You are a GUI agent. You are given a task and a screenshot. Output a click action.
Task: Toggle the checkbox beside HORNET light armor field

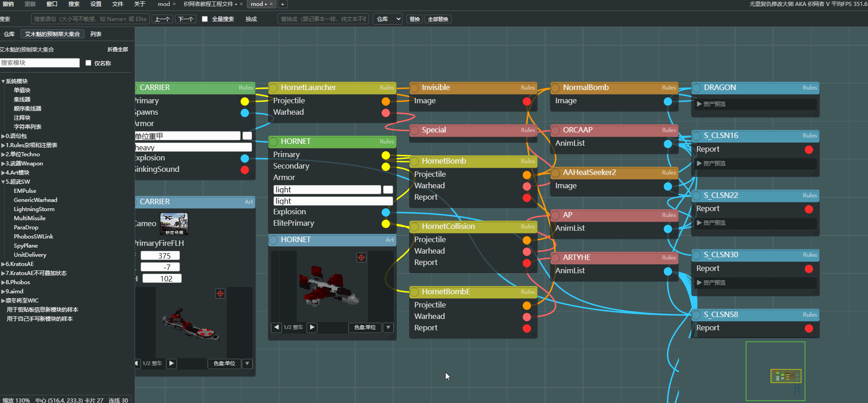click(x=388, y=190)
